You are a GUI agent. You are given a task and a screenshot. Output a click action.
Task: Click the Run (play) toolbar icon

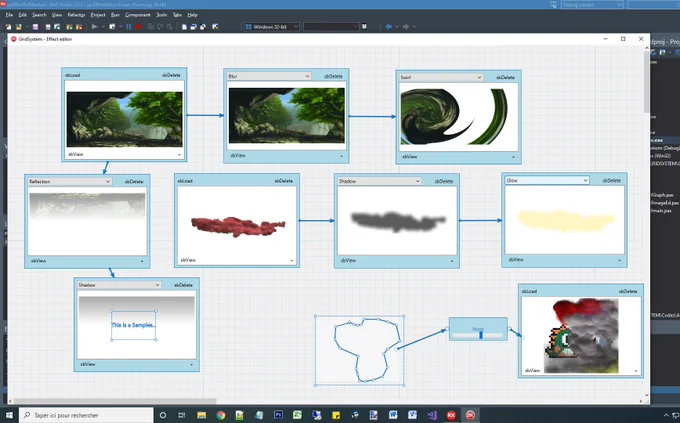point(94,26)
